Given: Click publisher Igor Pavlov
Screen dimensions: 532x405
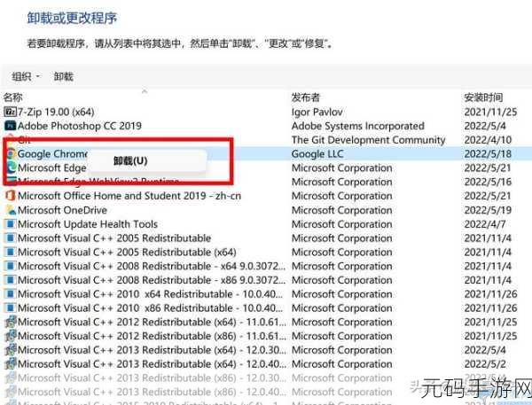Looking at the screenshot, I should pos(317,112).
